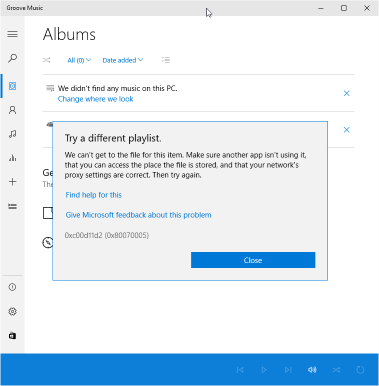Select the Albums sidebar icon
The width and height of the screenshot is (379, 386).
(13, 86)
